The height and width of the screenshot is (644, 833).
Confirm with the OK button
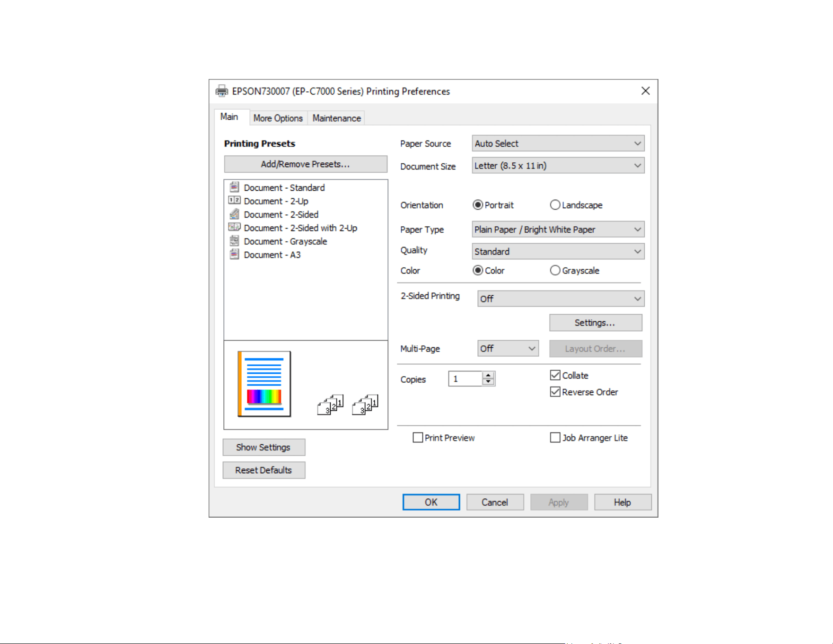[431, 503]
